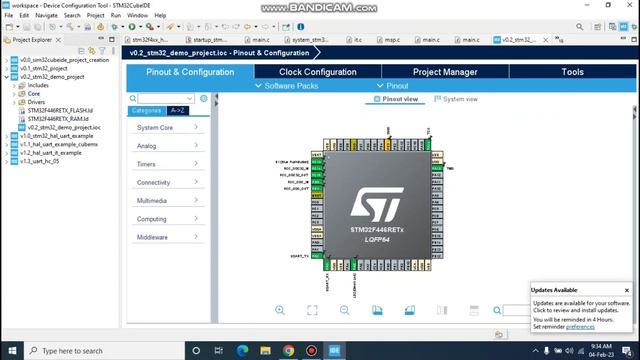Switch to the msp.c editor tab
Viewport: 640px width, 360px height.
click(x=389, y=40)
